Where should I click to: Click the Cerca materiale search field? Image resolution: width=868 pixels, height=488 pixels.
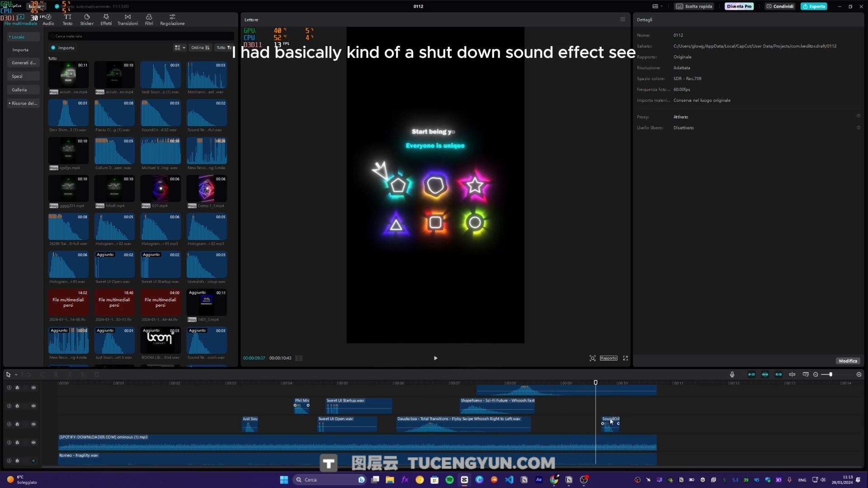(x=141, y=36)
